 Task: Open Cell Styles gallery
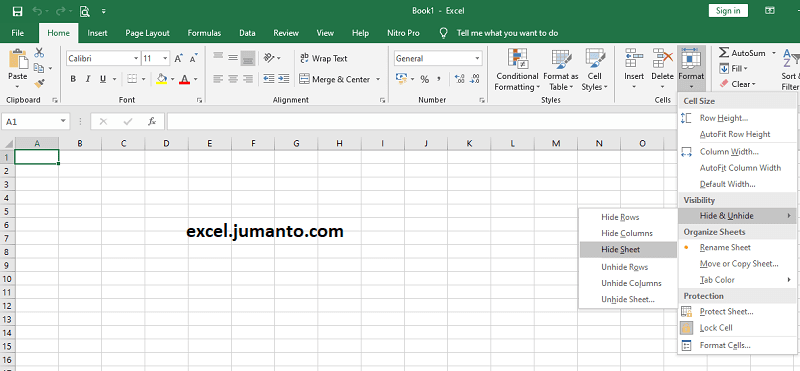point(595,70)
